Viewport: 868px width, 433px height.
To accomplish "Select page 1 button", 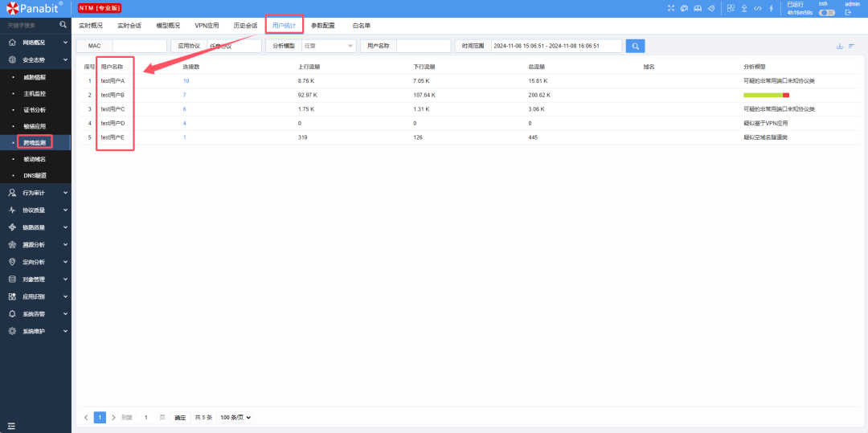I will click(100, 418).
